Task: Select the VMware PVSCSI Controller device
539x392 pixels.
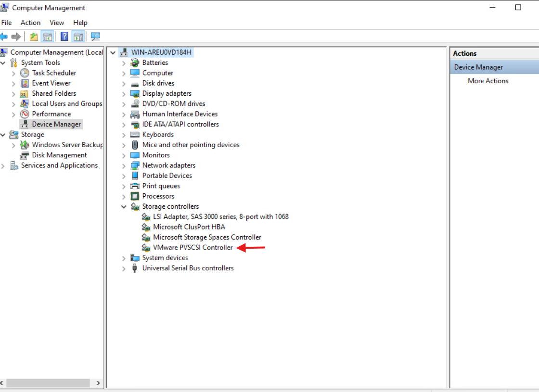Action: pyautogui.click(x=192, y=248)
